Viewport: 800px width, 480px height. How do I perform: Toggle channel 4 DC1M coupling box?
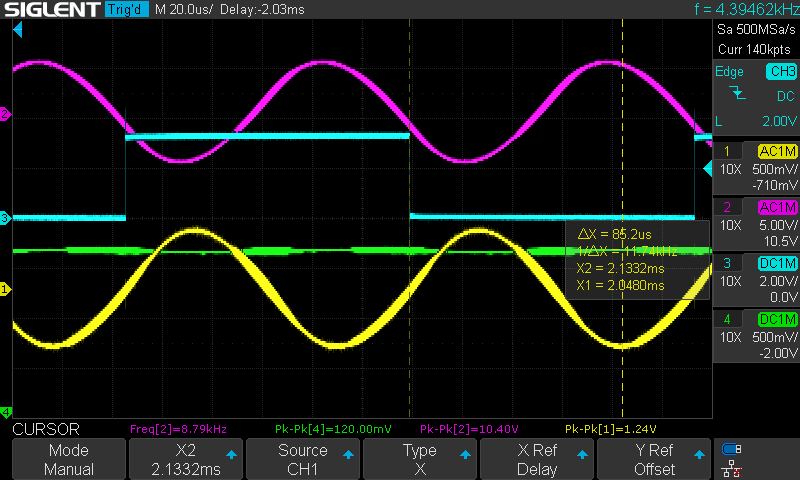(x=778, y=319)
